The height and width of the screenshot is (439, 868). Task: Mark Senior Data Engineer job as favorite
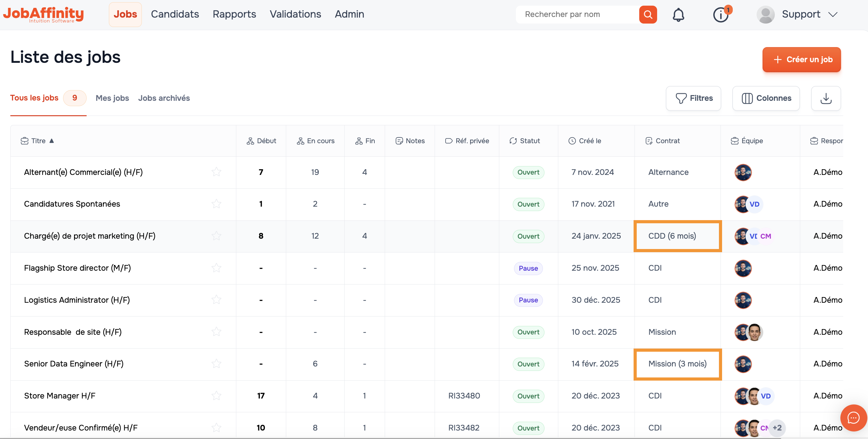(x=216, y=364)
